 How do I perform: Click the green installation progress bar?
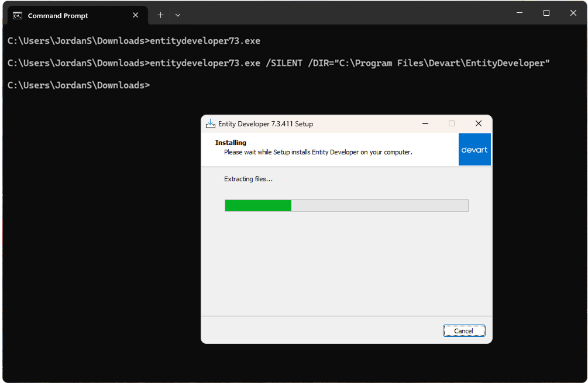click(257, 205)
